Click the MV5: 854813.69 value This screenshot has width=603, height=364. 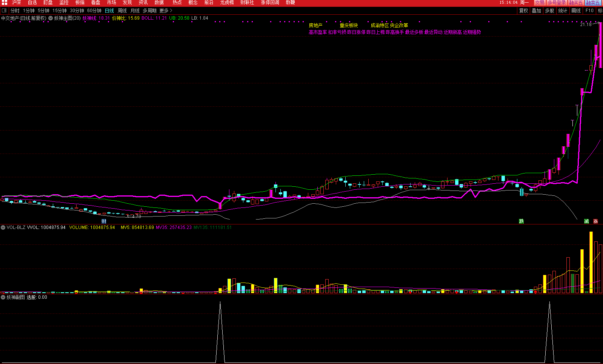[x=137, y=227]
